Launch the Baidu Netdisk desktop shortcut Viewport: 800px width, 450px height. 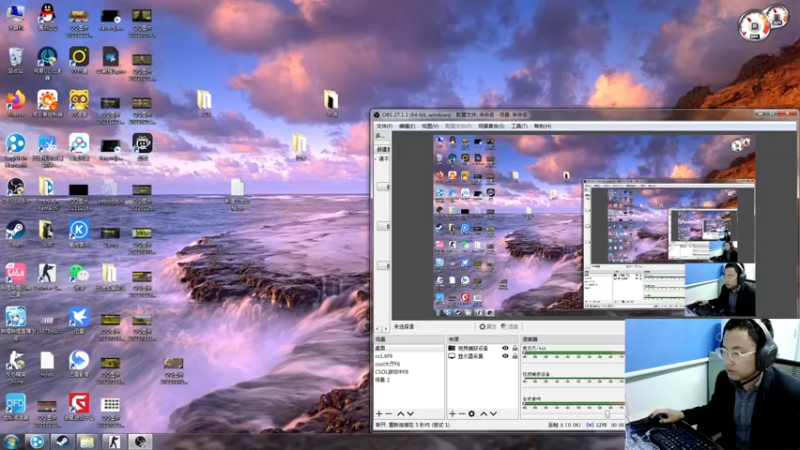tap(79, 147)
